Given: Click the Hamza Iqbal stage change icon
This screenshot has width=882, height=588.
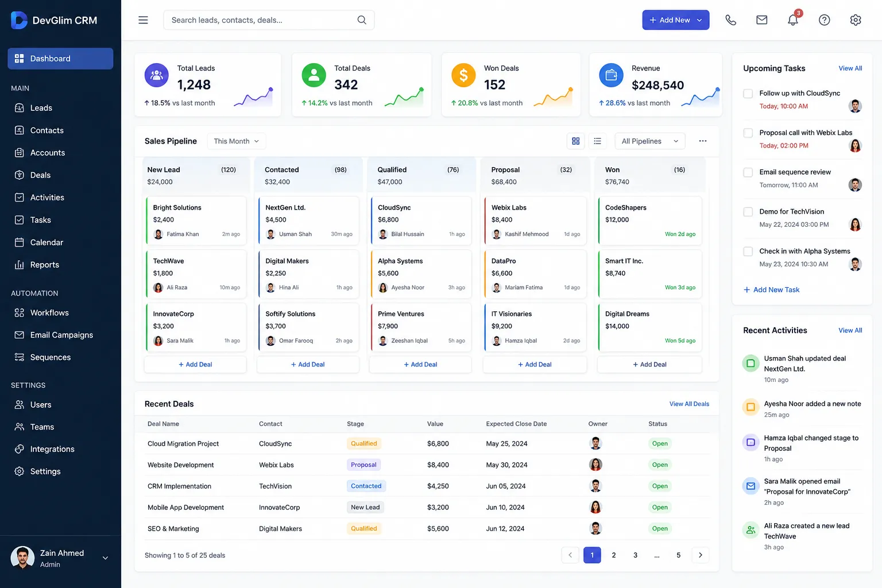Looking at the screenshot, I should pyautogui.click(x=751, y=442).
